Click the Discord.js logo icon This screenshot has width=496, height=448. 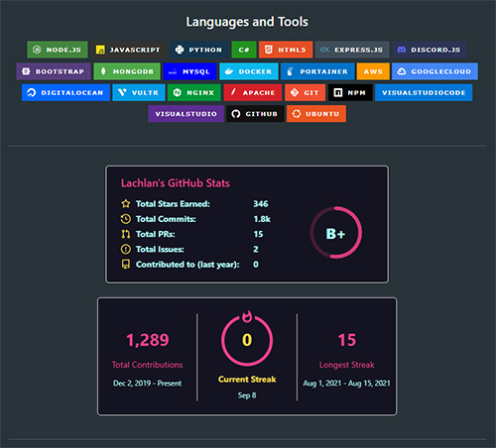[402, 50]
